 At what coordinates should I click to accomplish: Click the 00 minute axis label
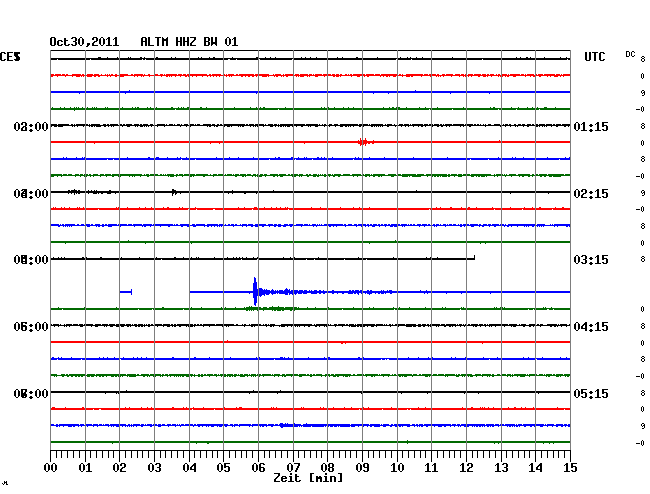(51, 468)
